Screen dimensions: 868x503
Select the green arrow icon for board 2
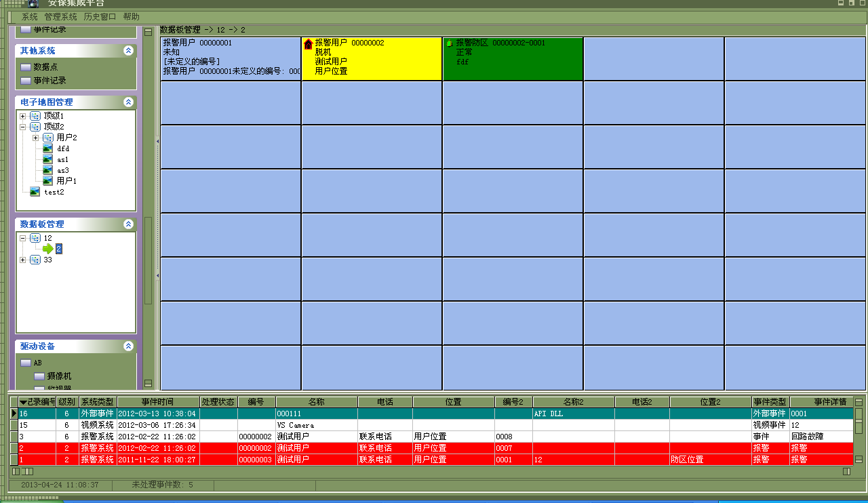point(47,249)
